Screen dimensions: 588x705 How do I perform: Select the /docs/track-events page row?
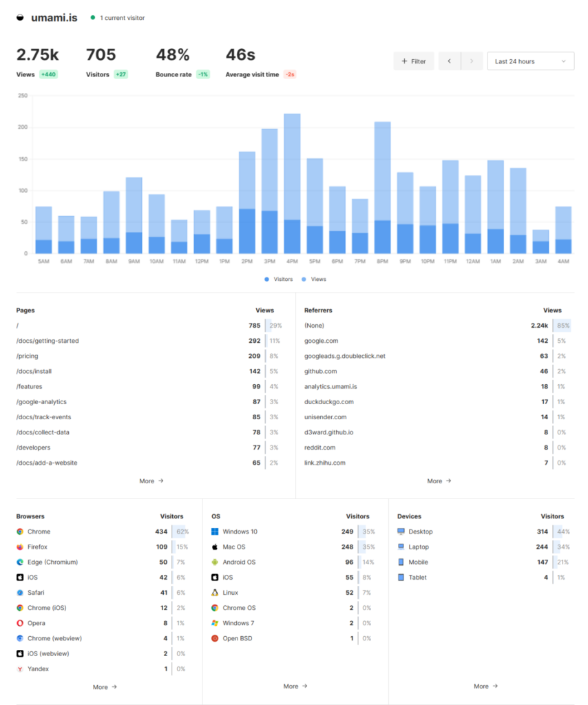149,417
